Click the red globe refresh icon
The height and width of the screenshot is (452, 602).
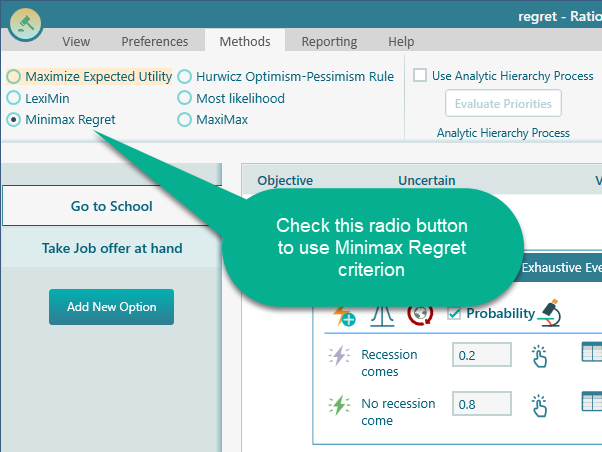[x=418, y=315]
